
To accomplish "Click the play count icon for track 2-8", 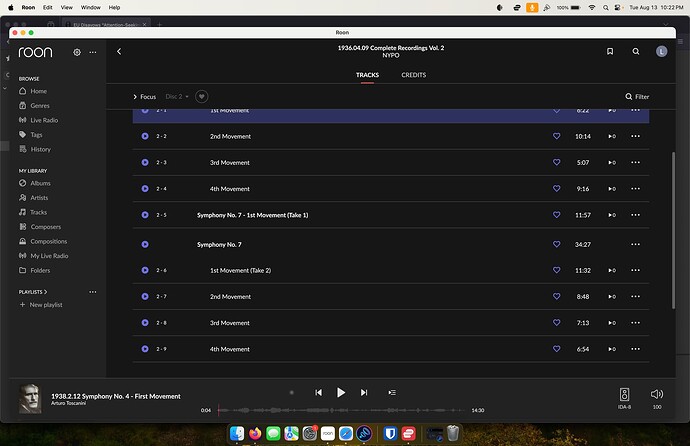I will tap(612, 323).
